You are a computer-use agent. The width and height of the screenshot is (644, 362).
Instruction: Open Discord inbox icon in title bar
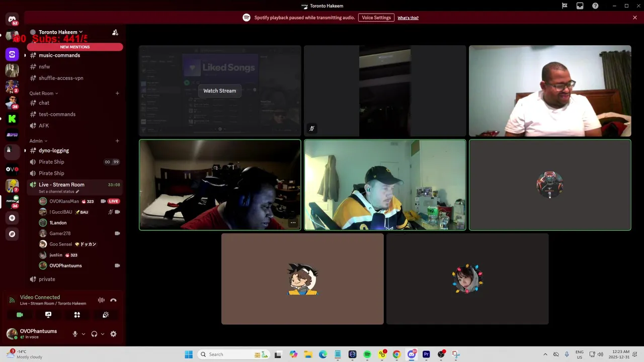tap(580, 6)
